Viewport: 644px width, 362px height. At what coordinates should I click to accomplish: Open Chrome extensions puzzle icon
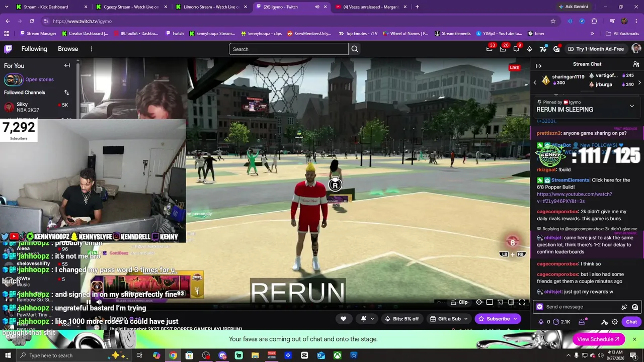pyautogui.click(x=594, y=21)
